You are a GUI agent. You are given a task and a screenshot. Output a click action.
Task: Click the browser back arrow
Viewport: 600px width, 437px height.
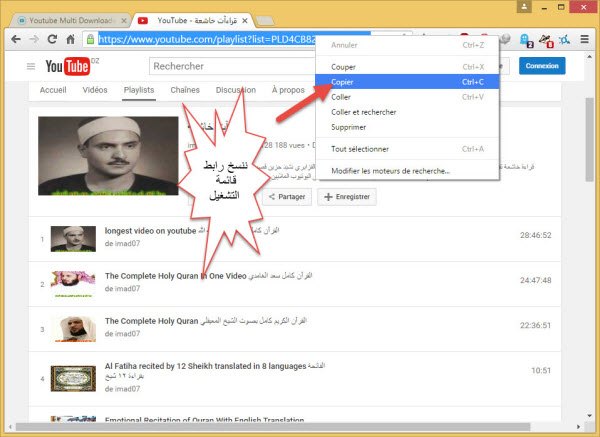tap(16, 39)
